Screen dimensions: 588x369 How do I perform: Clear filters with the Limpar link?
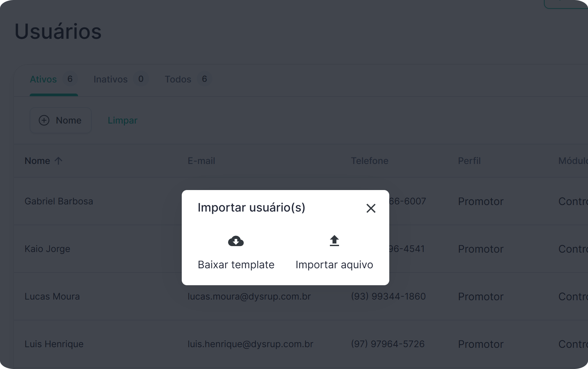123,120
